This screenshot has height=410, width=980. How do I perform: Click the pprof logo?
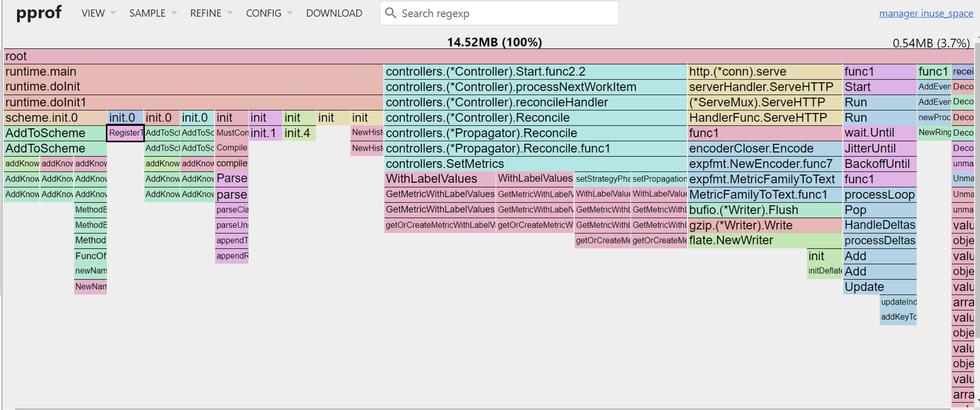click(39, 12)
